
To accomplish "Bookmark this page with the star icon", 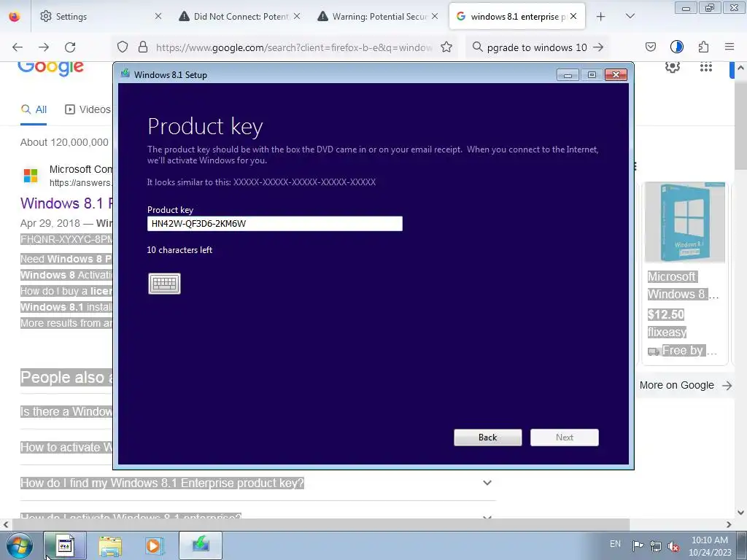I will pyautogui.click(x=446, y=47).
